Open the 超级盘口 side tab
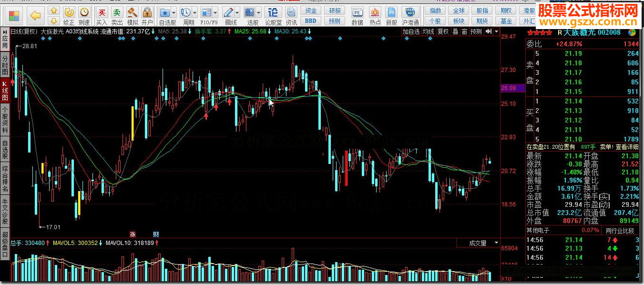This screenshot has height=285, width=644. tap(5, 243)
